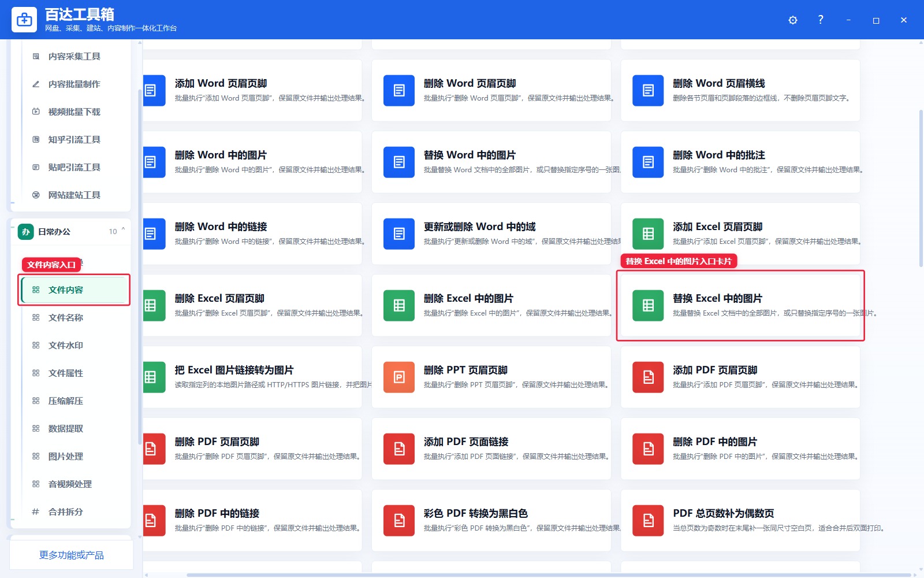Click red icon of 添加 PDF 页眉页脚
This screenshot has width=924, height=578.
click(648, 377)
